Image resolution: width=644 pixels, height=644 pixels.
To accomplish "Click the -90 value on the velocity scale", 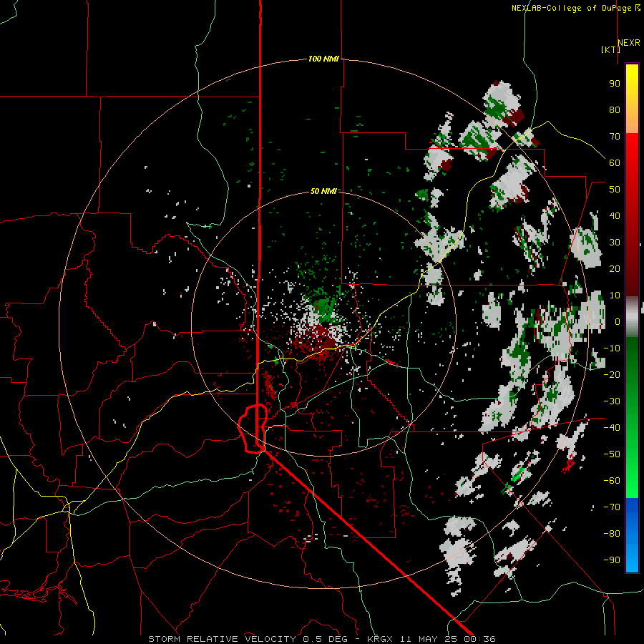I will (612, 560).
